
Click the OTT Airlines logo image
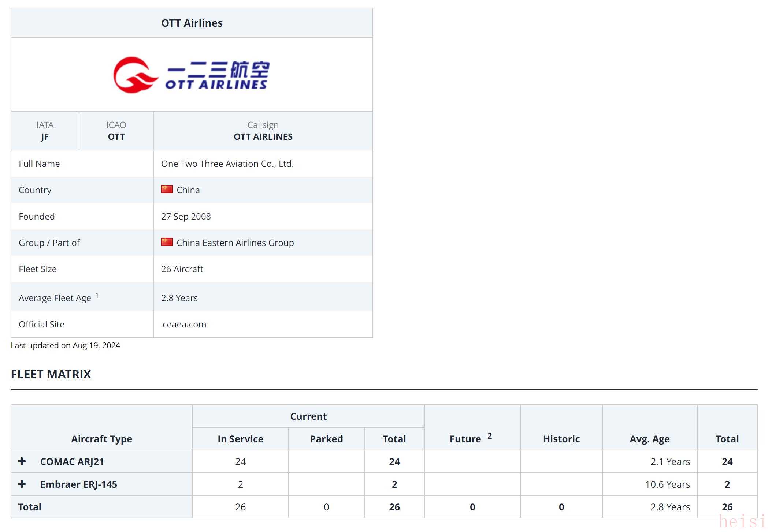192,75
